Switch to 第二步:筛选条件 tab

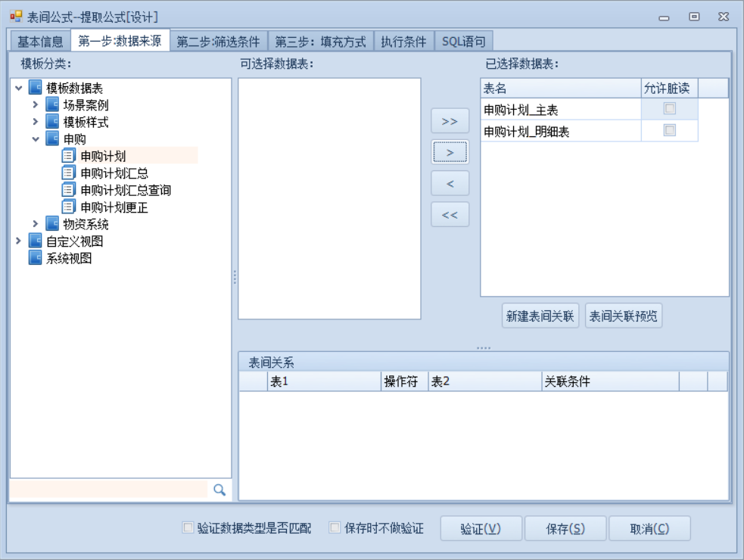218,42
